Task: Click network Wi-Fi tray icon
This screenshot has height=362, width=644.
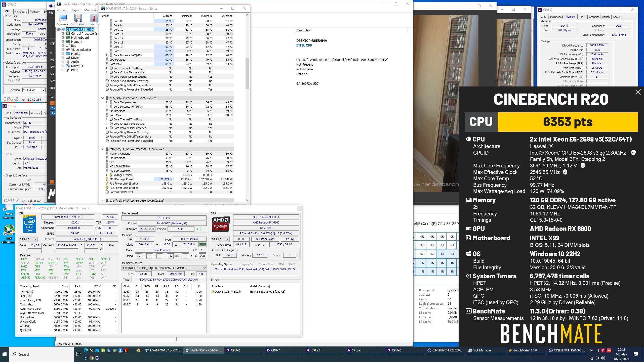Action: pyautogui.click(x=591, y=358)
